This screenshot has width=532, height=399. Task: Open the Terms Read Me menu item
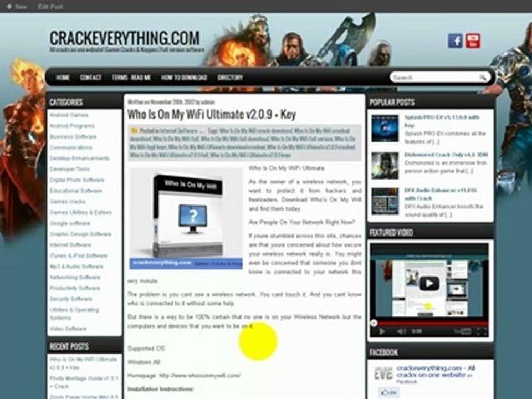pos(131,78)
